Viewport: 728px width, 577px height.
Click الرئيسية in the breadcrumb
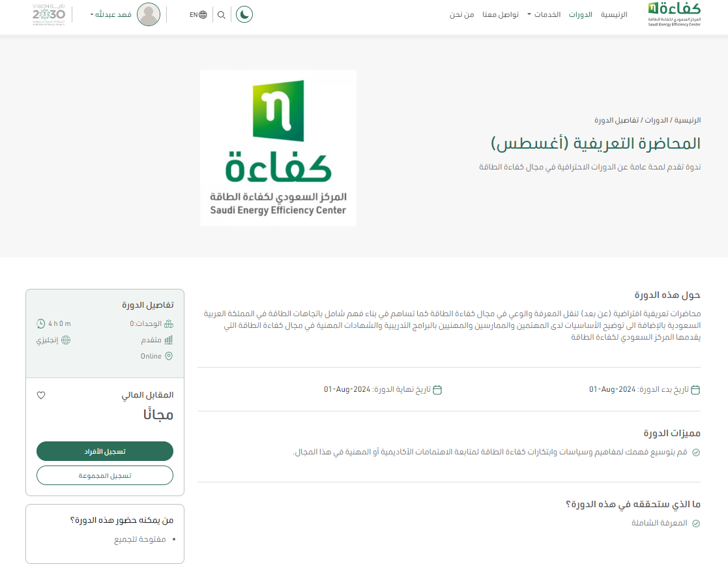(687, 121)
